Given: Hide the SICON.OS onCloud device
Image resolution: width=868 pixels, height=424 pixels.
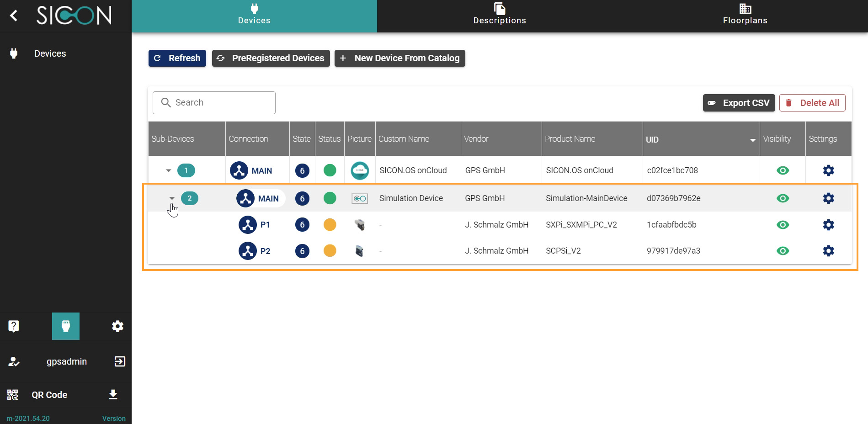Looking at the screenshot, I should point(783,170).
